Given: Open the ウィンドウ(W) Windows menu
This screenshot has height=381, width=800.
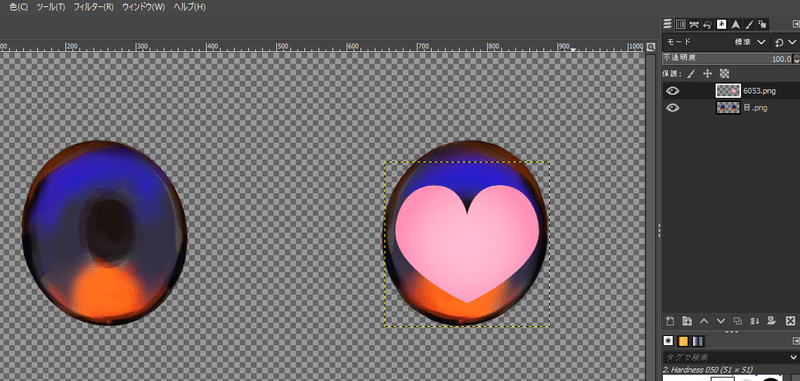Looking at the screenshot, I should click(x=143, y=7).
